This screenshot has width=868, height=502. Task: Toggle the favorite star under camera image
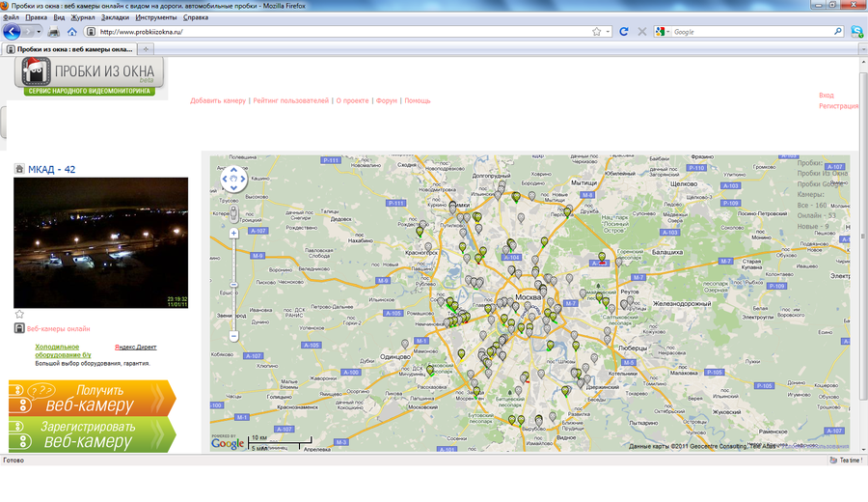(x=19, y=315)
